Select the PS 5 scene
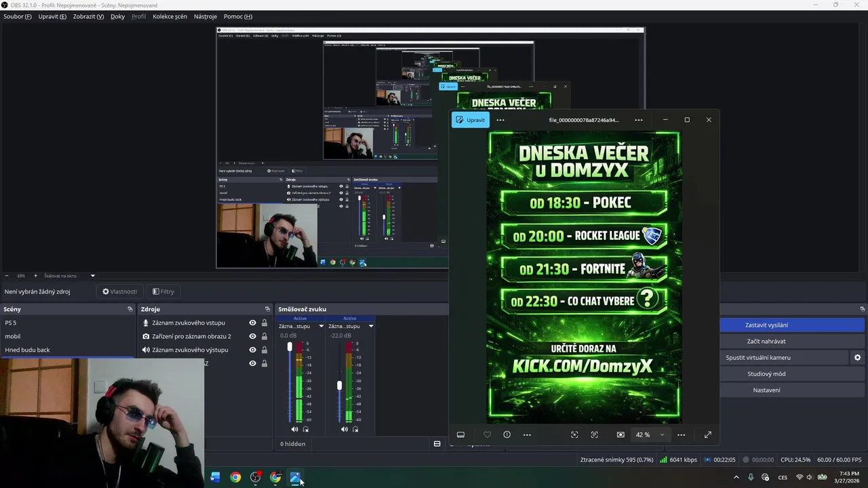868x488 pixels. (x=68, y=323)
